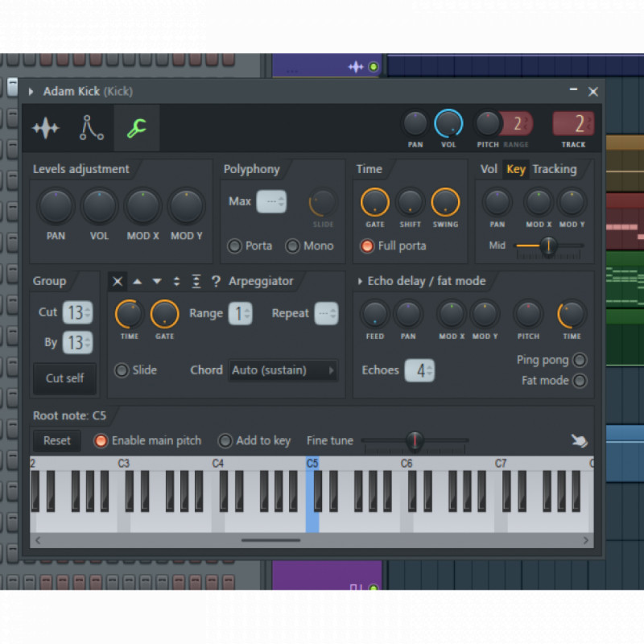Viewport: 644px width, 644px height.
Task: Set arpeggiator direction to down arrow
Action: [157, 281]
